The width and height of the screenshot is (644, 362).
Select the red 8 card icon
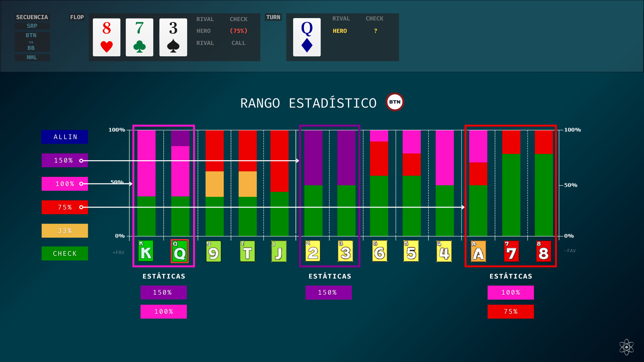point(543,251)
